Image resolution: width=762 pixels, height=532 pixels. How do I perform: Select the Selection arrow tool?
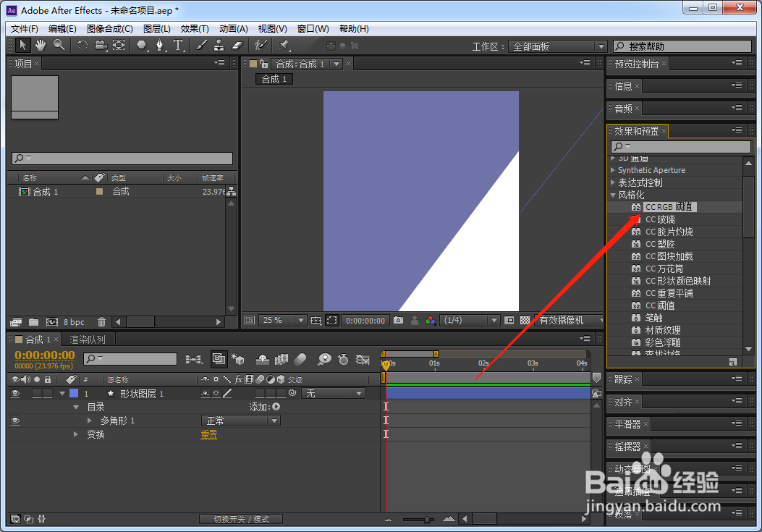tap(22, 46)
